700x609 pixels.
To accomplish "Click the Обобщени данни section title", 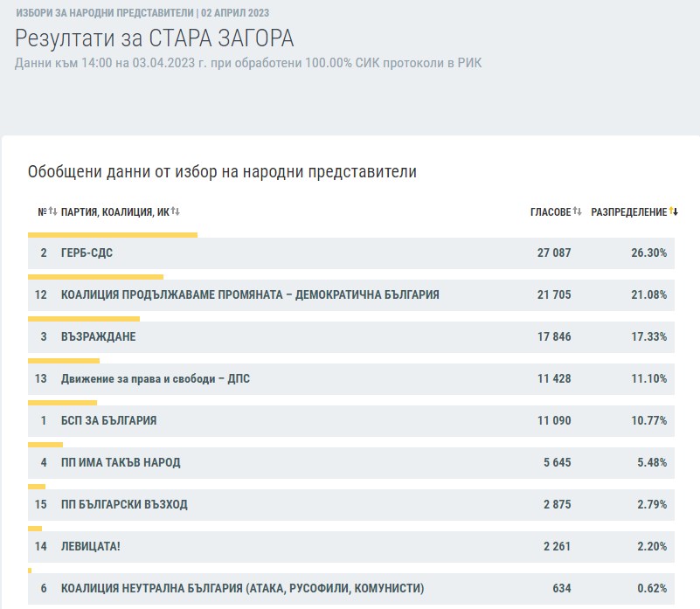I will 222,172.
